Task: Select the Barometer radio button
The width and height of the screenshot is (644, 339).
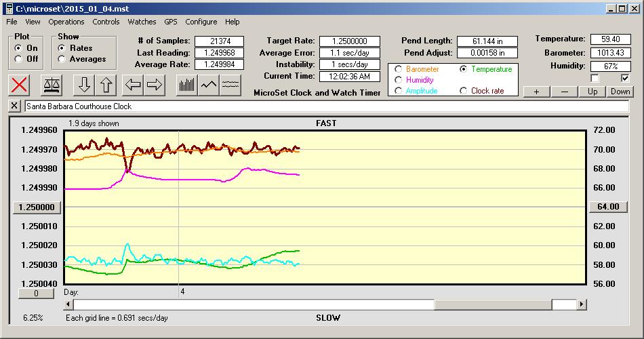Action: coord(398,69)
